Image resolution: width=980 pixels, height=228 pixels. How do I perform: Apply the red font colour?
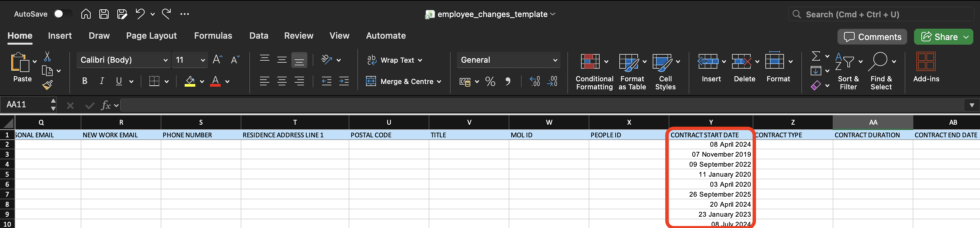click(x=215, y=81)
